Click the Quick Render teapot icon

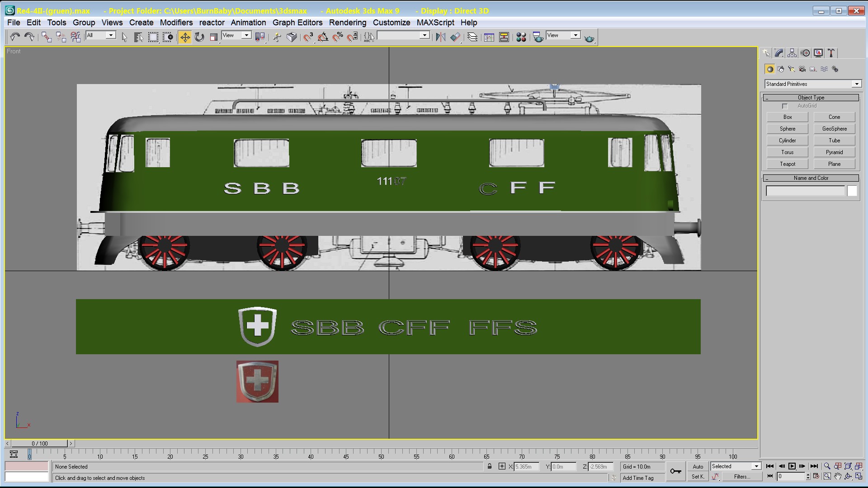[589, 38]
